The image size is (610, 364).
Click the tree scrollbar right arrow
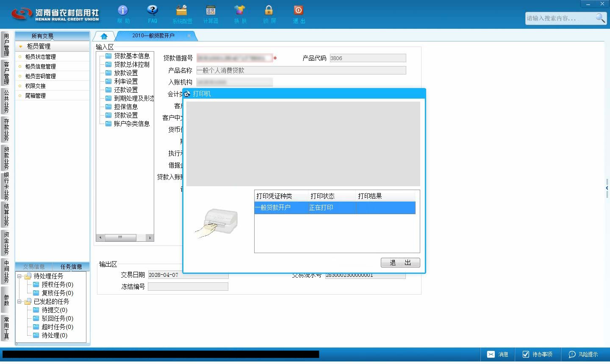[x=150, y=237]
